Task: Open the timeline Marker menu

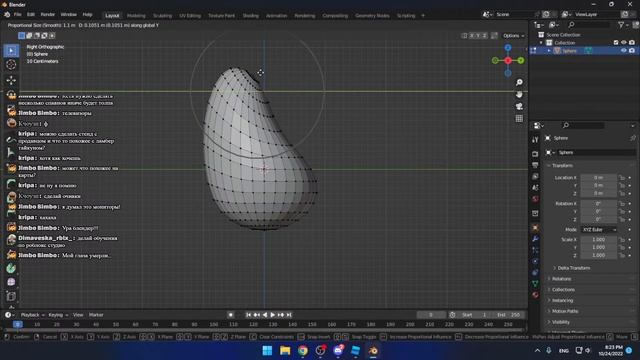Action: pos(96,315)
